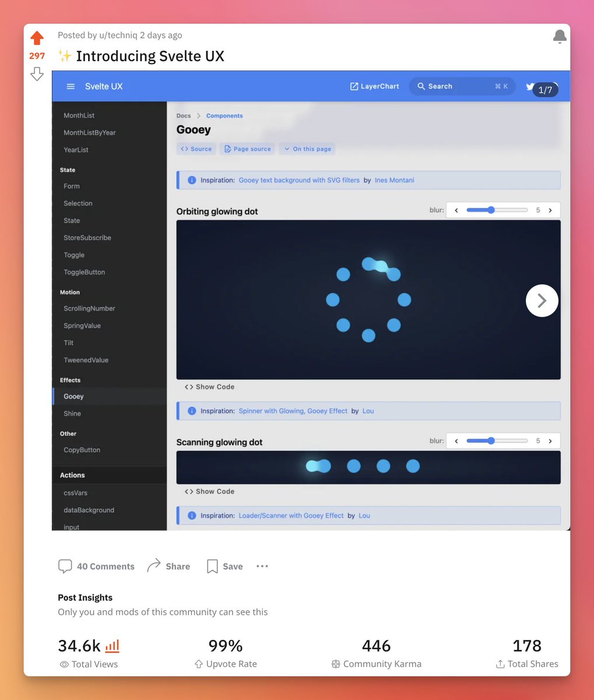Open Tilt in the sidebar

(69, 343)
